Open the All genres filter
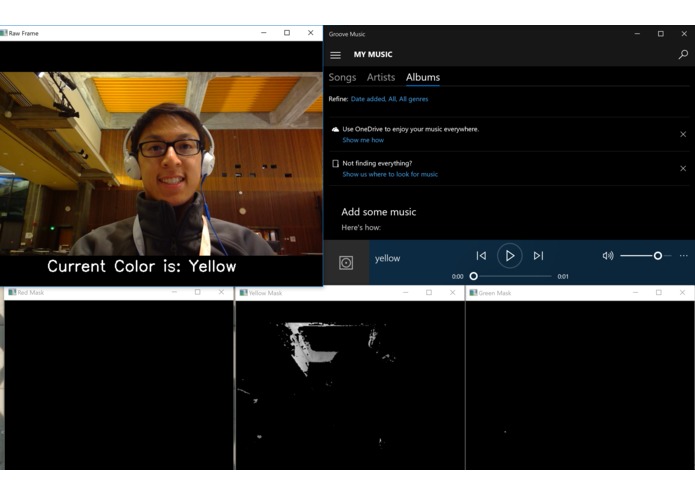This screenshot has height=494, width=695. pos(414,99)
